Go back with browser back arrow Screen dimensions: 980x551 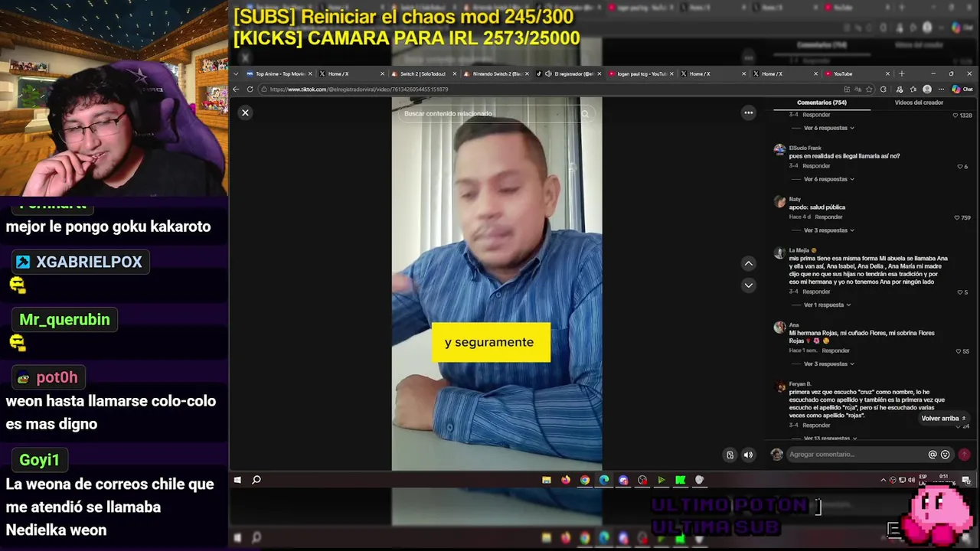point(236,90)
